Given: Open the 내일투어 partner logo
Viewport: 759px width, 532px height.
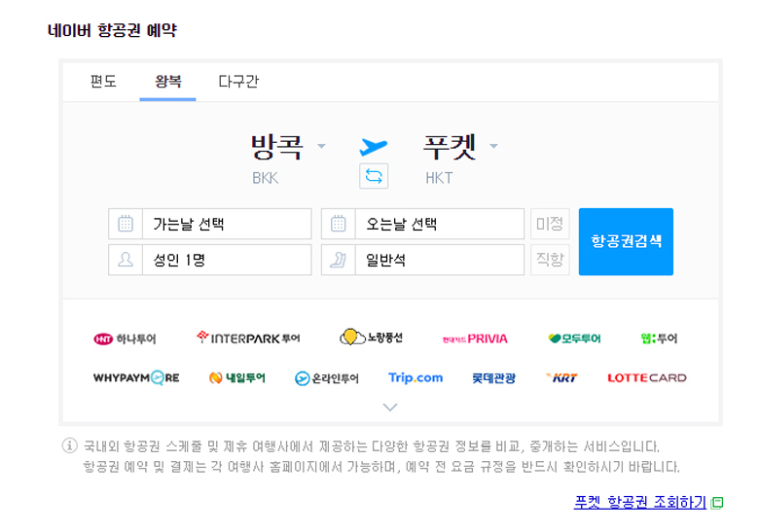Looking at the screenshot, I should [237, 377].
